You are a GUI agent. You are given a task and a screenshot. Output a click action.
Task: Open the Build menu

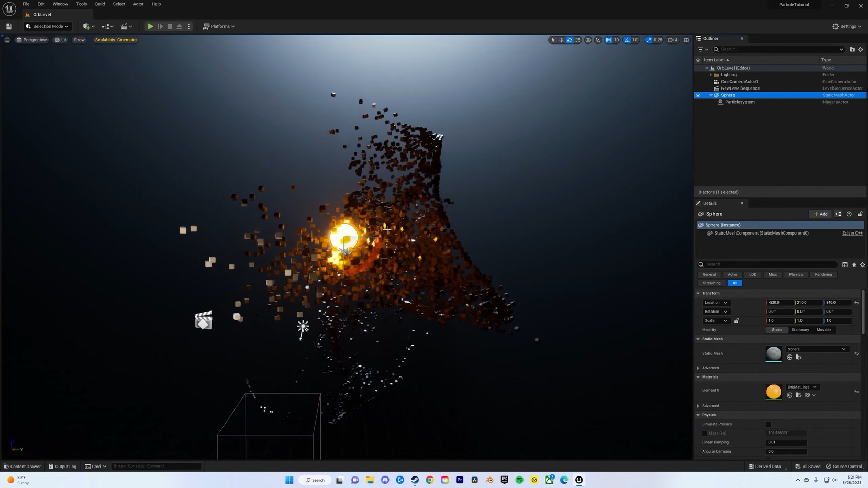coord(99,4)
